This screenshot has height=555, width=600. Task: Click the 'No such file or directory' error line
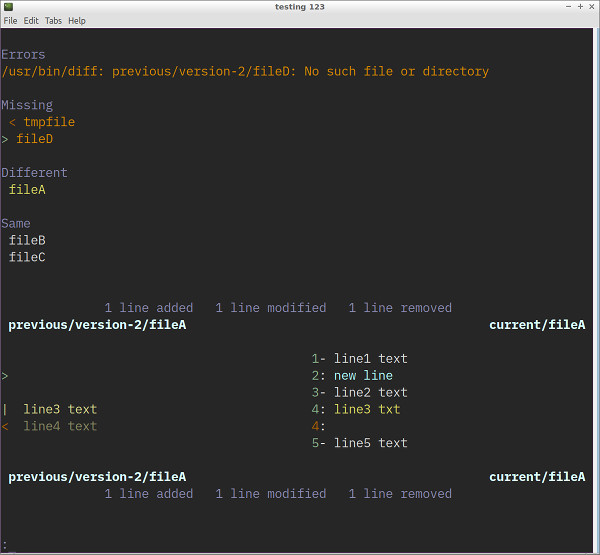coord(245,72)
